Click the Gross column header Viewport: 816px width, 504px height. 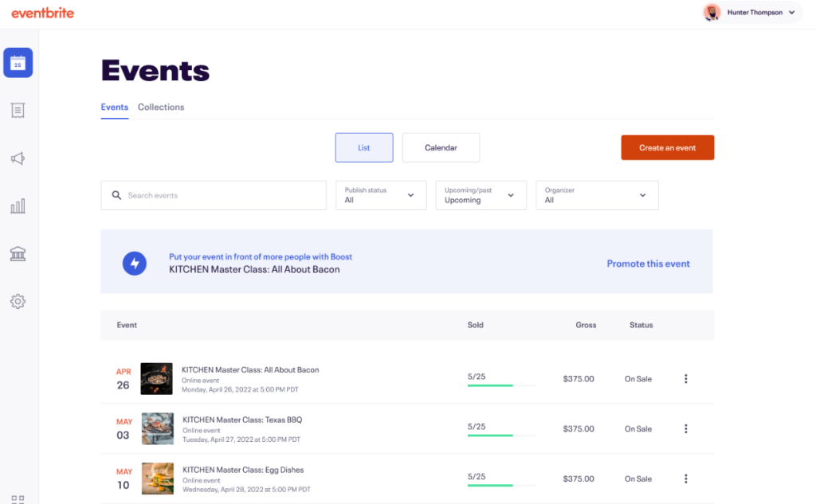(x=586, y=325)
